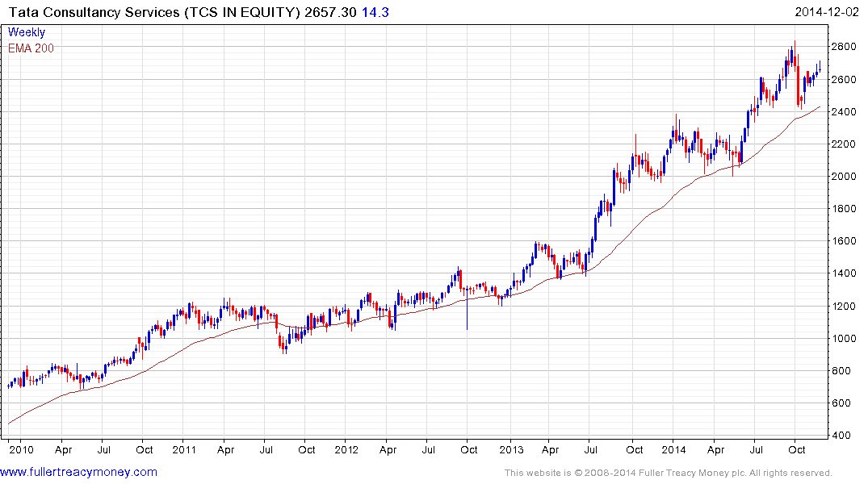Click the 2014 year axis label
Screen dimensions: 868x484
[673, 449]
